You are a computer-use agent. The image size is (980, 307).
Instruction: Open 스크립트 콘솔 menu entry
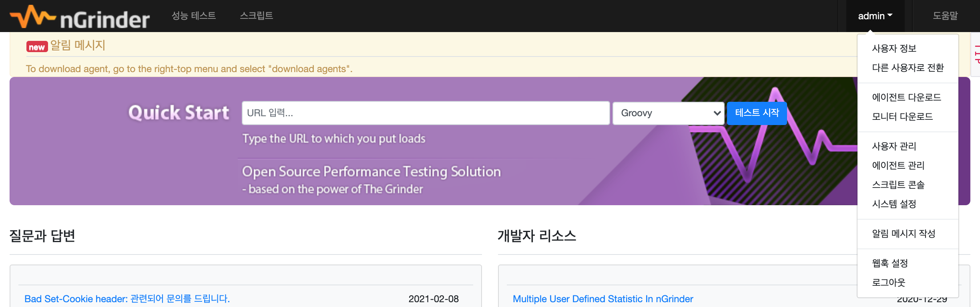click(898, 185)
